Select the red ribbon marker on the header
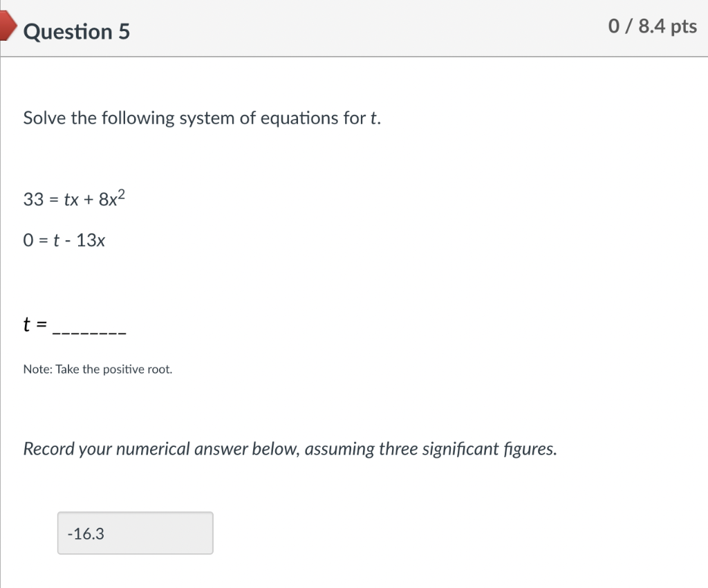The height and width of the screenshot is (588, 708). coord(6,26)
